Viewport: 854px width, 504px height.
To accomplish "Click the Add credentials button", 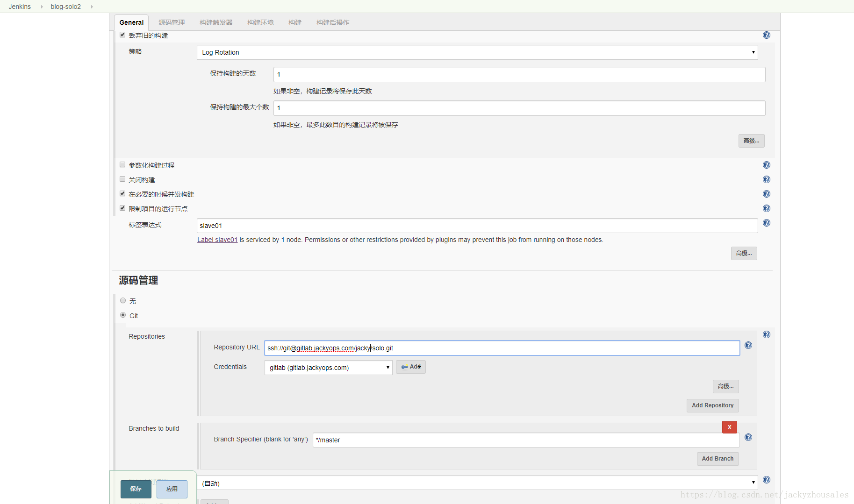I will (x=410, y=367).
